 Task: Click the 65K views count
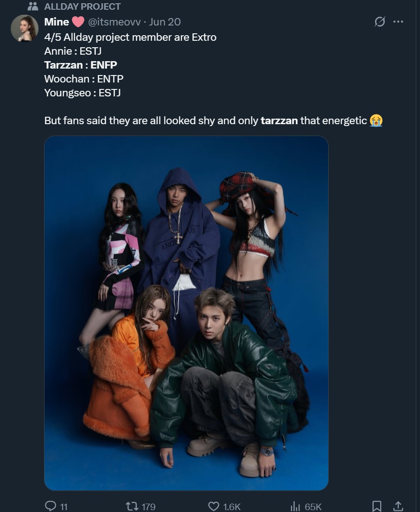coord(313,506)
